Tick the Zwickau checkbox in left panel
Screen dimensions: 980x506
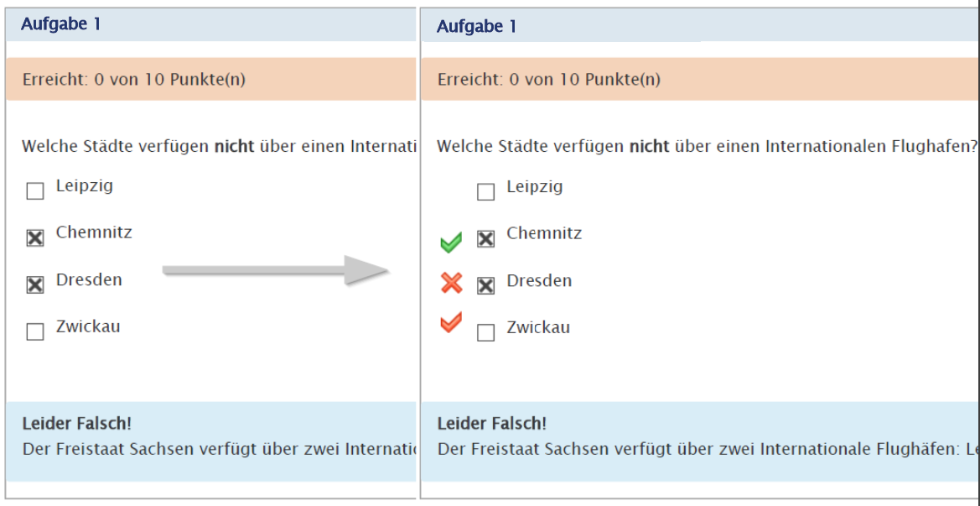coord(35,332)
